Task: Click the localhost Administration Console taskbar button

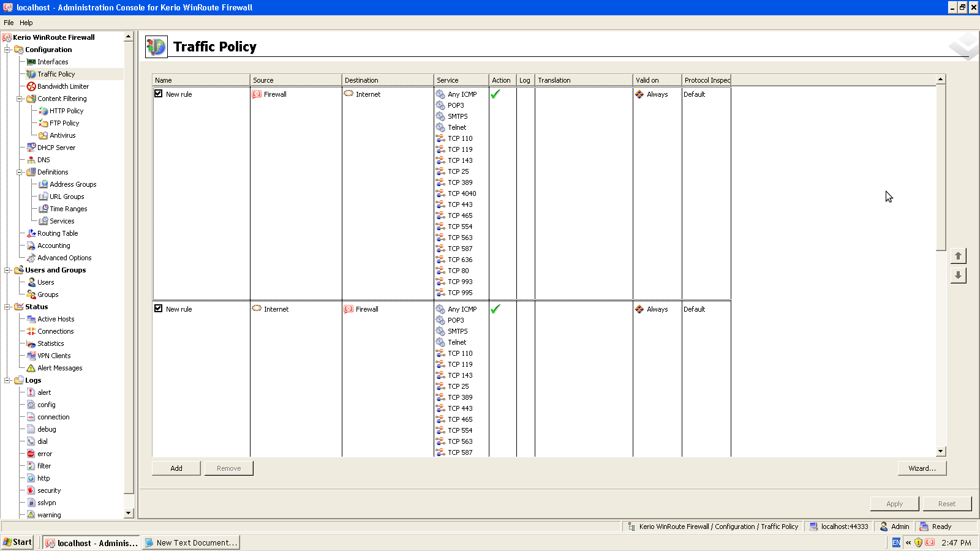Action: coord(92,542)
